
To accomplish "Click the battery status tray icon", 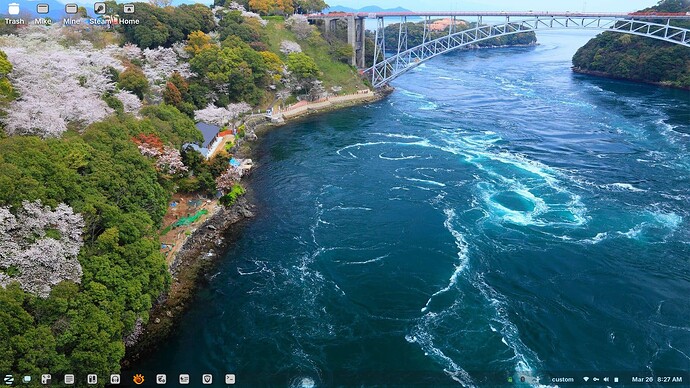I will coord(617,379).
